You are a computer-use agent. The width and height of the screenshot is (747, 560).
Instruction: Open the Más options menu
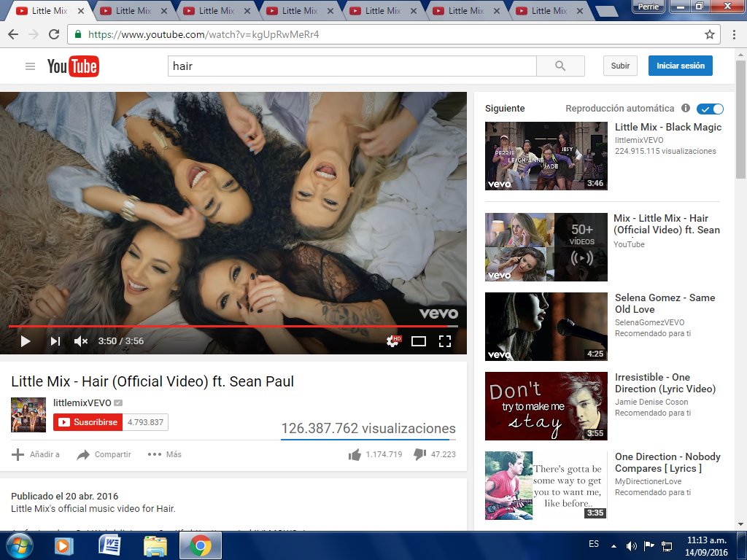[x=164, y=454]
